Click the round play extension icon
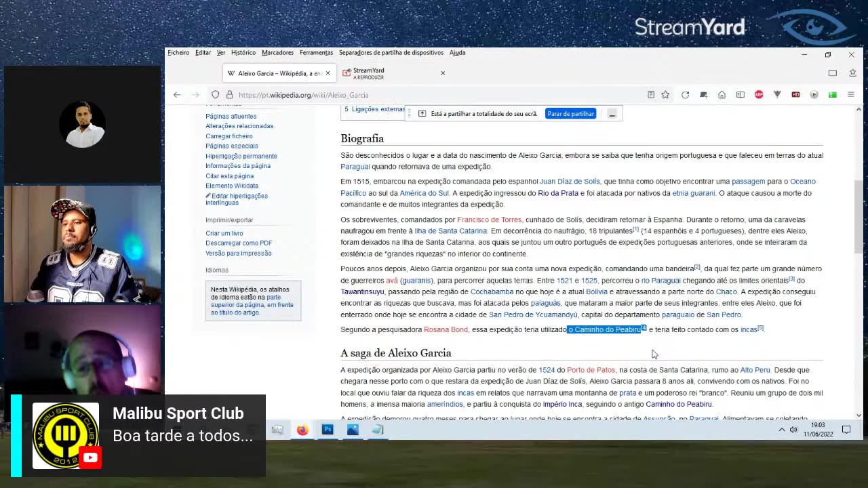Viewport: 868px width, 488px height. pyautogui.click(x=814, y=95)
